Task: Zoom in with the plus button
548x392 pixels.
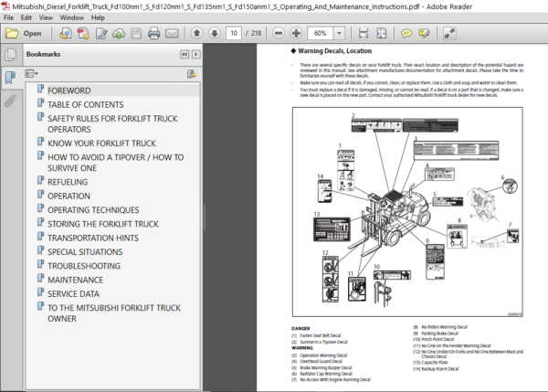Action: click(x=296, y=33)
